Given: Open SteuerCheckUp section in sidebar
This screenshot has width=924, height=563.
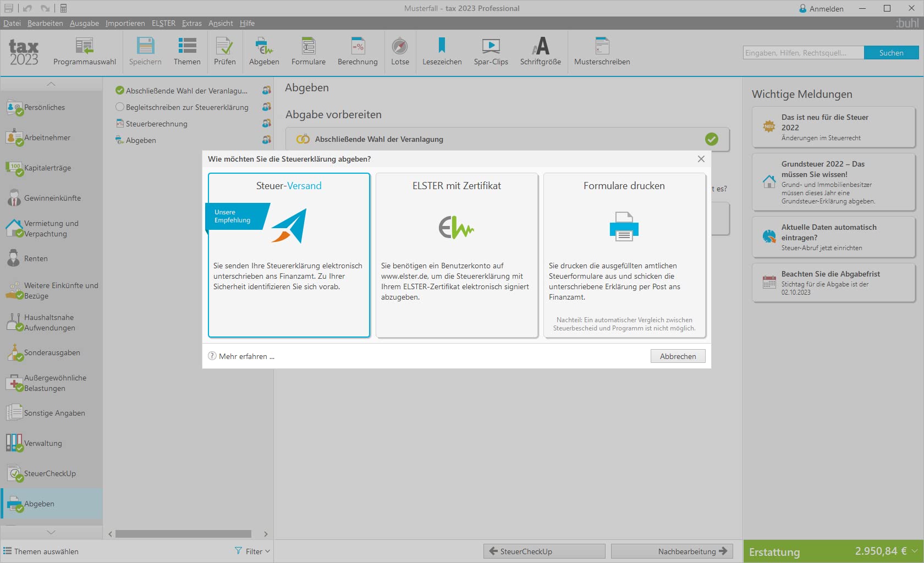Looking at the screenshot, I should [x=51, y=473].
